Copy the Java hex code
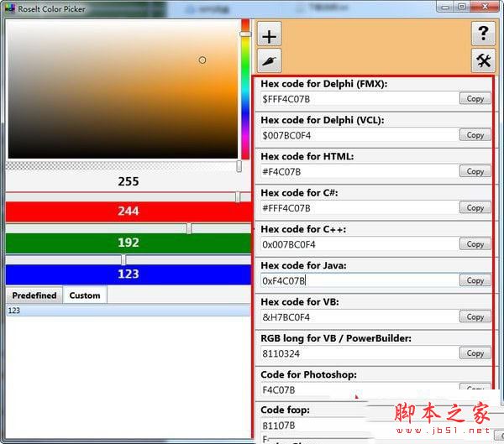The width and height of the screenshot is (504, 444). 475,280
